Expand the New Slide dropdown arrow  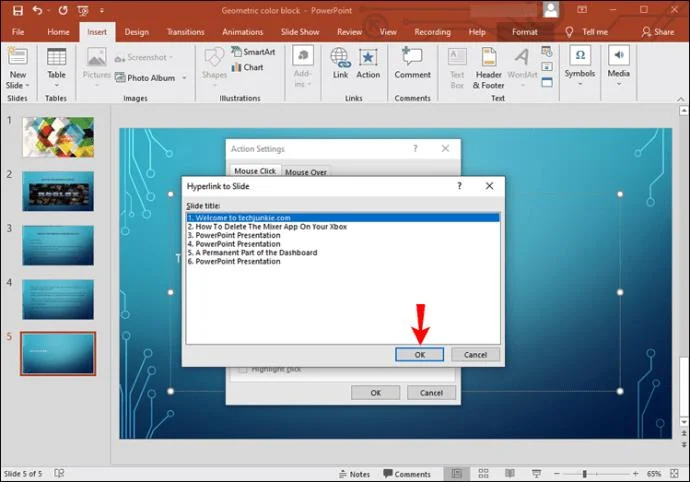click(27, 85)
